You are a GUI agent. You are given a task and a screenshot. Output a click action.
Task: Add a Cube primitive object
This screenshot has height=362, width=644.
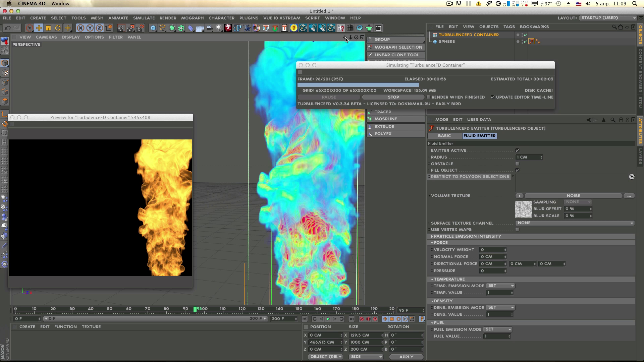coord(153,28)
